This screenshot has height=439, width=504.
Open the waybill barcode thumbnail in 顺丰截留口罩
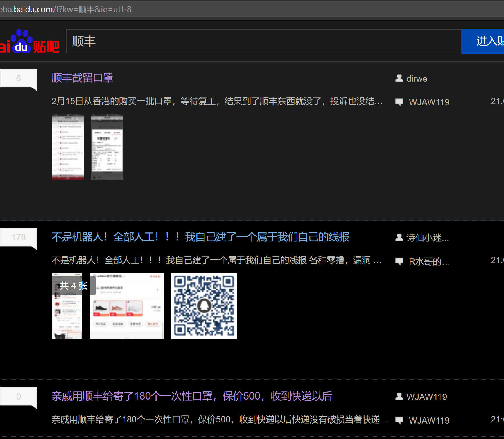(x=107, y=147)
